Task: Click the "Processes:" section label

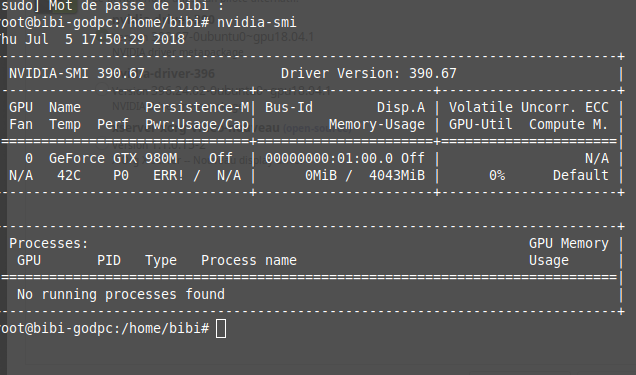Action: (x=49, y=243)
